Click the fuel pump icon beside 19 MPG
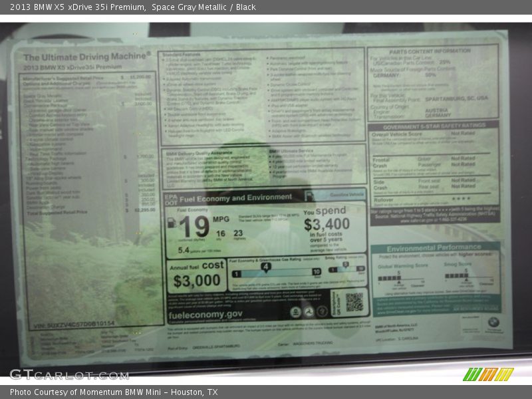The width and height of the screenshot is (532, 399). (172, 223)
